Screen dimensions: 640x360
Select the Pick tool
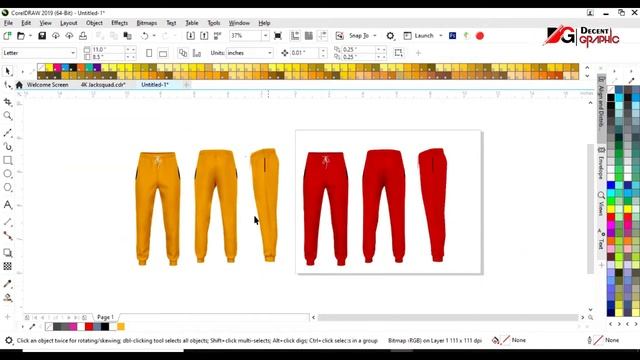tap(8, 71)
